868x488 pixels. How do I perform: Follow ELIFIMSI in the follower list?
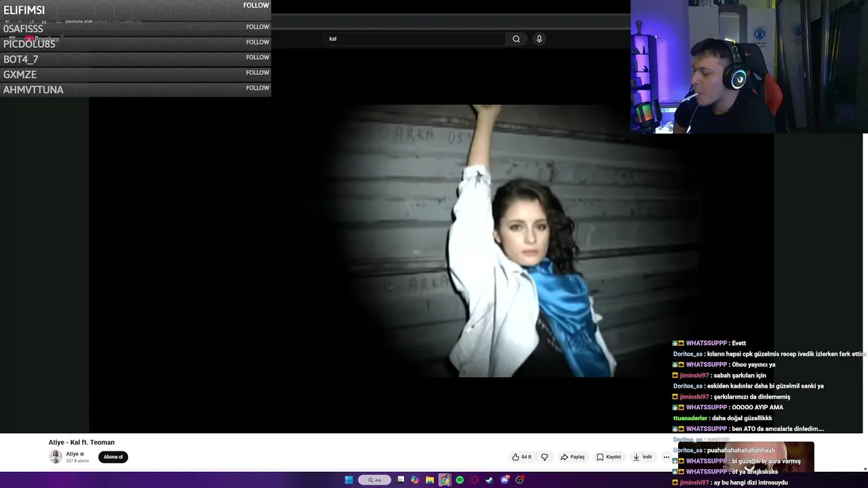(256, 5)
